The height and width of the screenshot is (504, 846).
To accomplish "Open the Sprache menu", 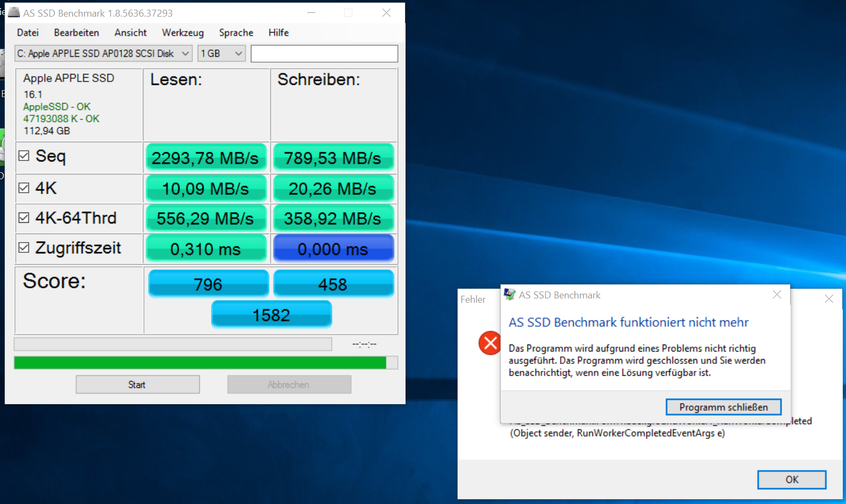I will [236, 33].
